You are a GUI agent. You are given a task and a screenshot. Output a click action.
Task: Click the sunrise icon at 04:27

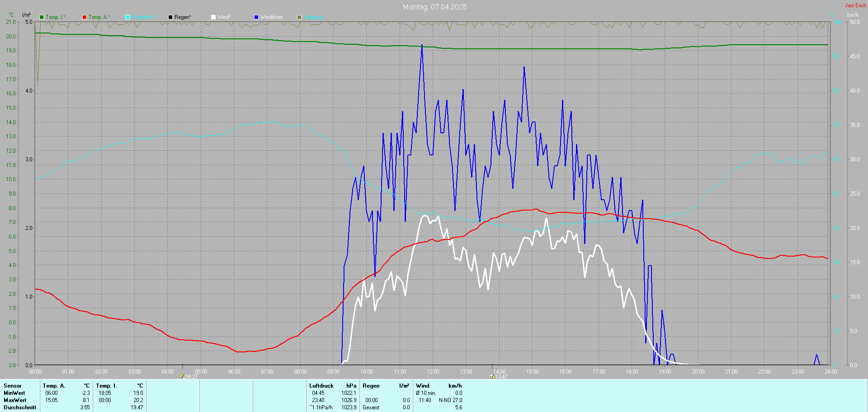[182, 376]
